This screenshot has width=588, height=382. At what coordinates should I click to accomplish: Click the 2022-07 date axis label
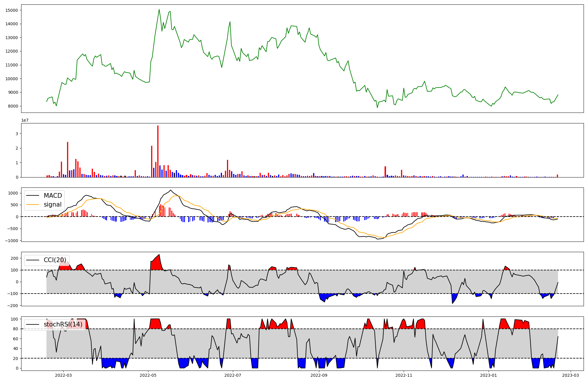pyautogui.click(x=233, y=375)
